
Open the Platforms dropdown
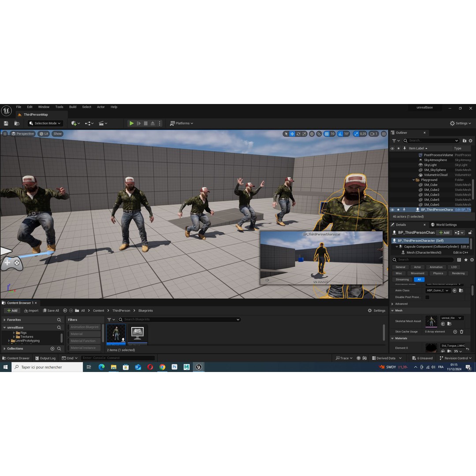point(182,123)
